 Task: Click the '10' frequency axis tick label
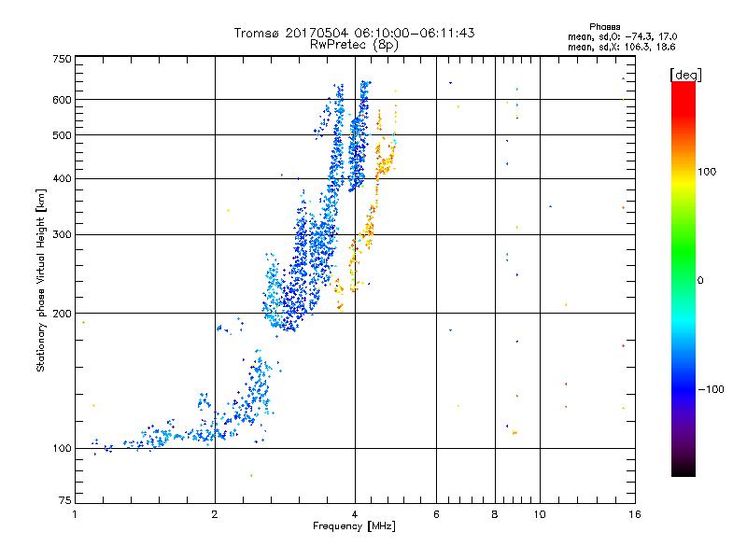click(x=540, y=514)
